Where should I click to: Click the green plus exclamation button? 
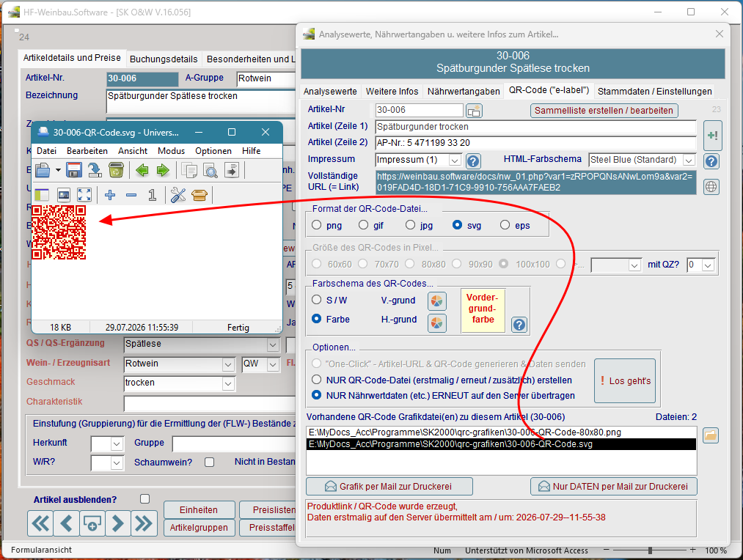(712, 136)
